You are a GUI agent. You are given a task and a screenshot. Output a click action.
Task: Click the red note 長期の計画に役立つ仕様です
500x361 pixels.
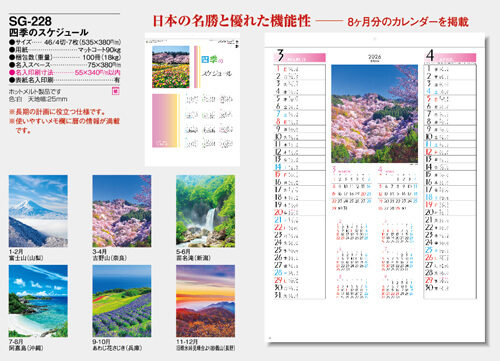[57, 112]
